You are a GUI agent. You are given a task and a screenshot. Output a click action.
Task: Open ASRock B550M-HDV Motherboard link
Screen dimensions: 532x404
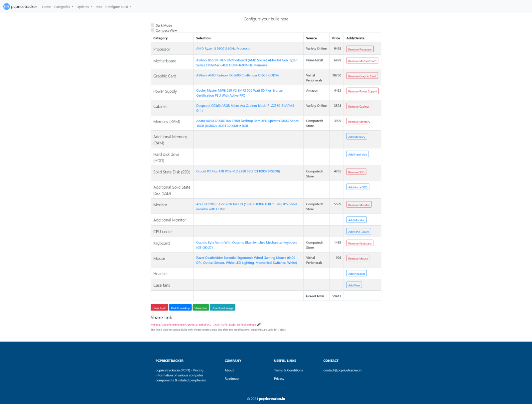point(247,62)
